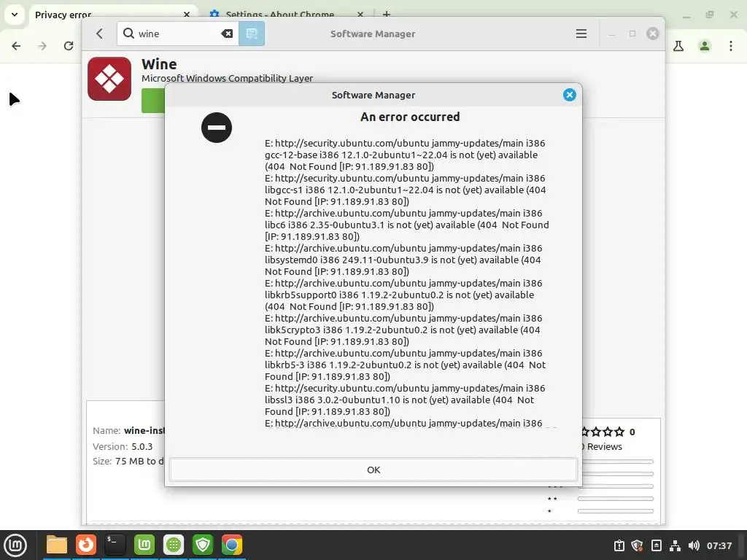Open the volume tray icon
Screen dimensions: 747x560
[x=694, y=545]
